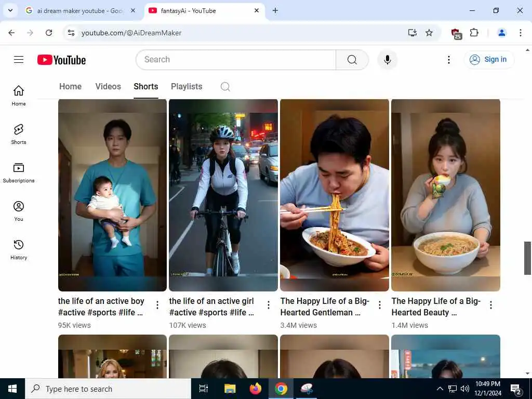Open Chrome three-dot menu
This screenshot has width=532, height=399.
tap(520, 33)
